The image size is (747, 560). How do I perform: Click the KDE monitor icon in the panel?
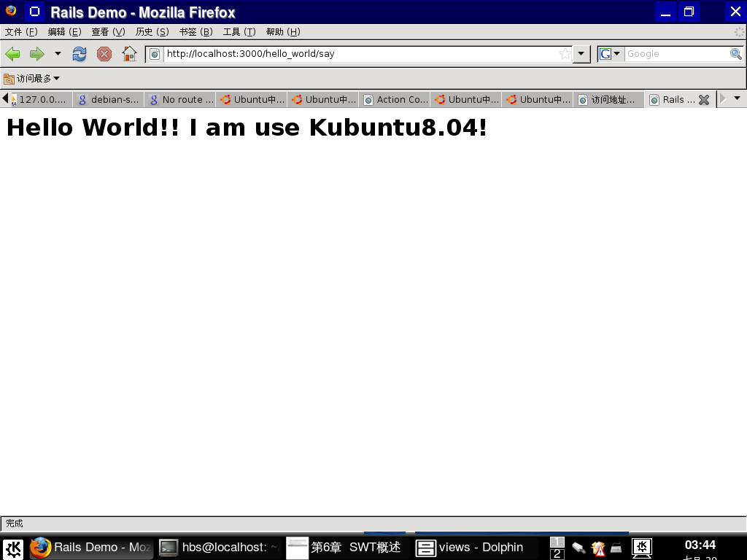point(642,548)
